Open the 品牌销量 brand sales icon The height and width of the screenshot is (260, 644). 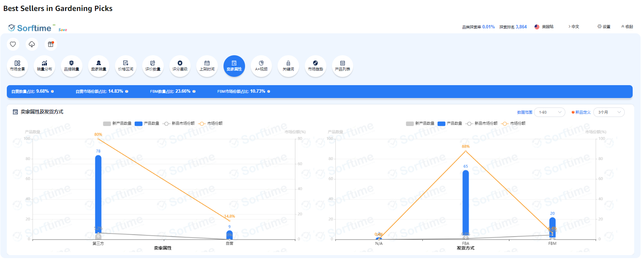coord(71,66)
